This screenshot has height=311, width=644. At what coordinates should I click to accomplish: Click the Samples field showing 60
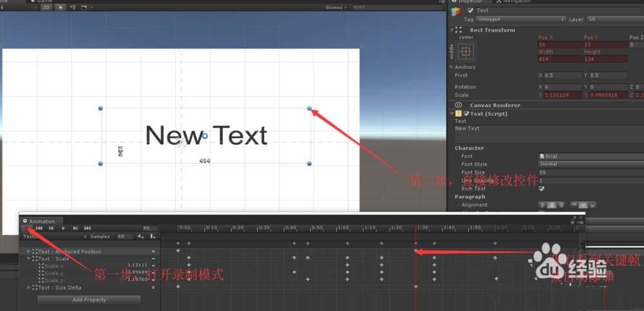tap(124, 237)
